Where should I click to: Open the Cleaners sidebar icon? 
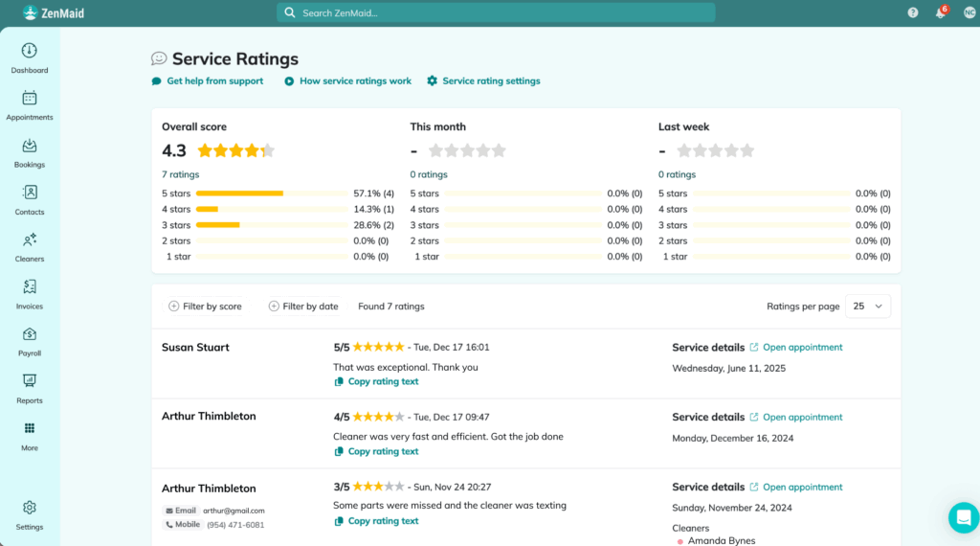point(30,239)
